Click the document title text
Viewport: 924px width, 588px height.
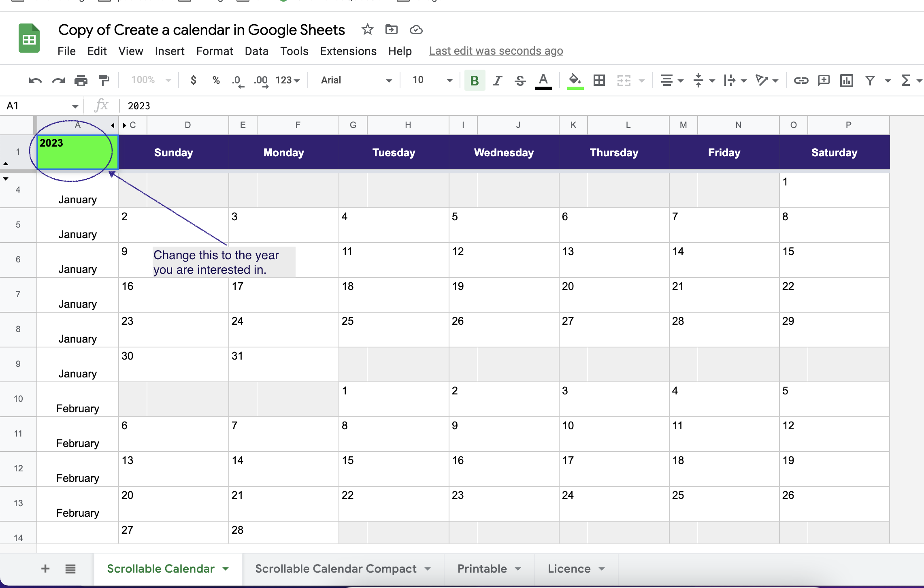pyautogui.click(x=202, y=30)
